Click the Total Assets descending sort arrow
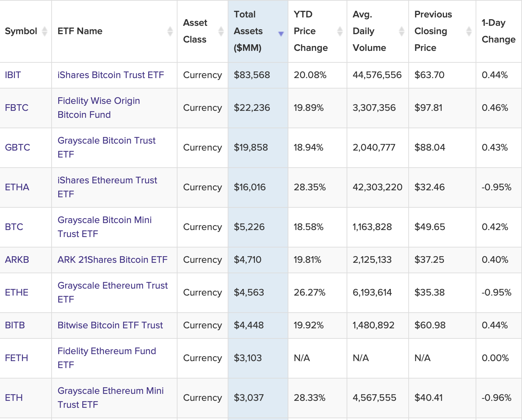 pyautogui.click(x=281, y=34)
